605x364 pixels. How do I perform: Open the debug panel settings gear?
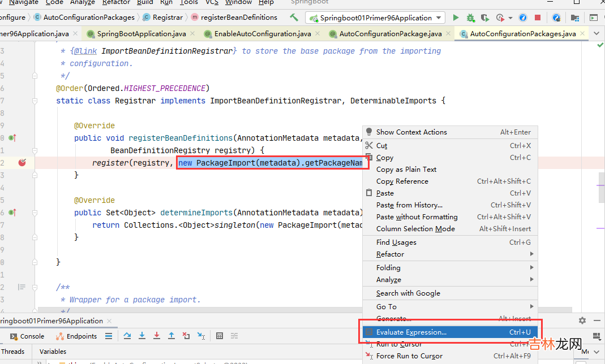pyautogui.click(x=582, y=320)
